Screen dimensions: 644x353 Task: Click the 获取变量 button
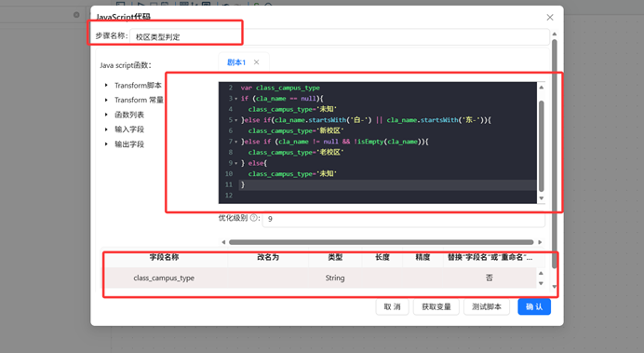coord(436,307)
